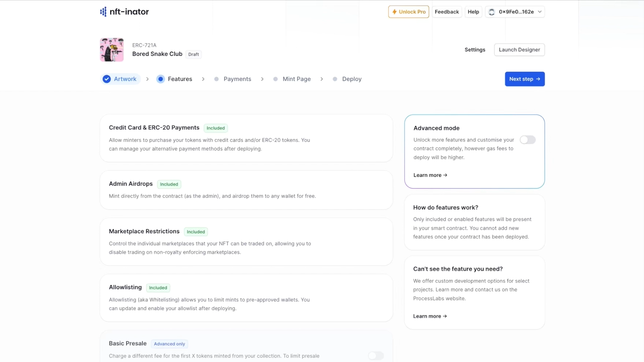Click the chevron after Features step
644x362 pixels.
coord(203,79)
